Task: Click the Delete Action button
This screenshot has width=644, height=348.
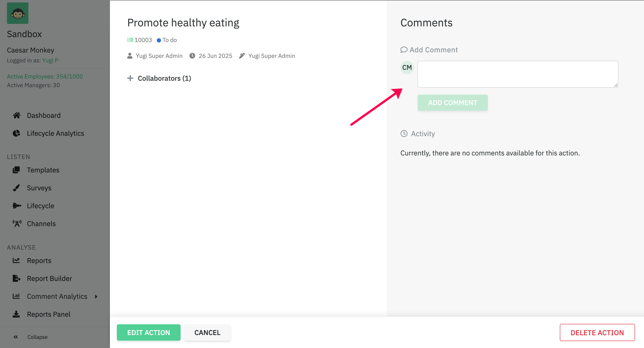Action: pos(597,333)
